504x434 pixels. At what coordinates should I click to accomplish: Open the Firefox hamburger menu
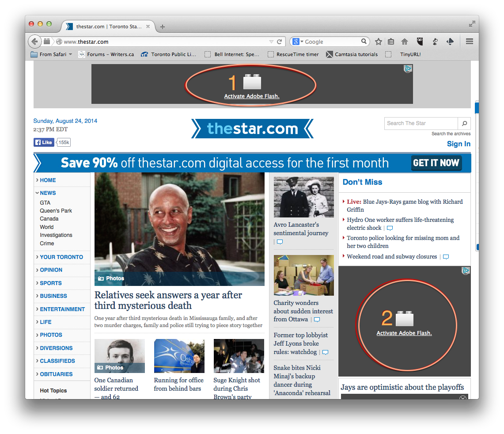point(469,42)
